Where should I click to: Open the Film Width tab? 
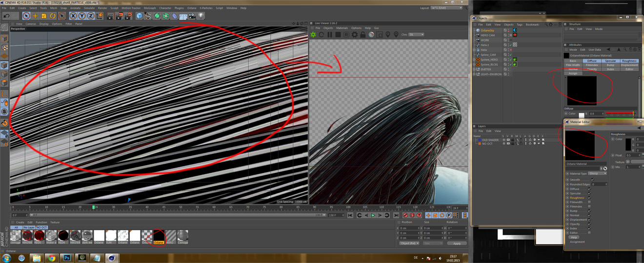click(x=573, y=65)
